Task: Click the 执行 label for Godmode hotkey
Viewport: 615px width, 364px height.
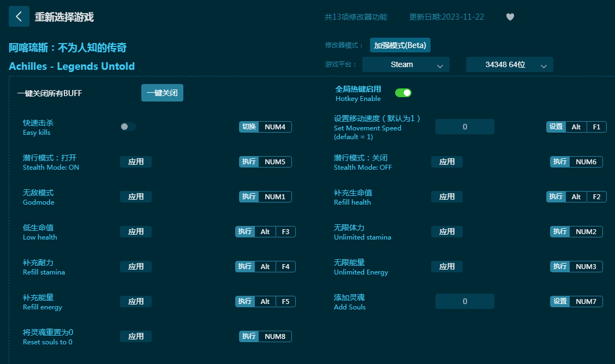Action: point(249,197)
